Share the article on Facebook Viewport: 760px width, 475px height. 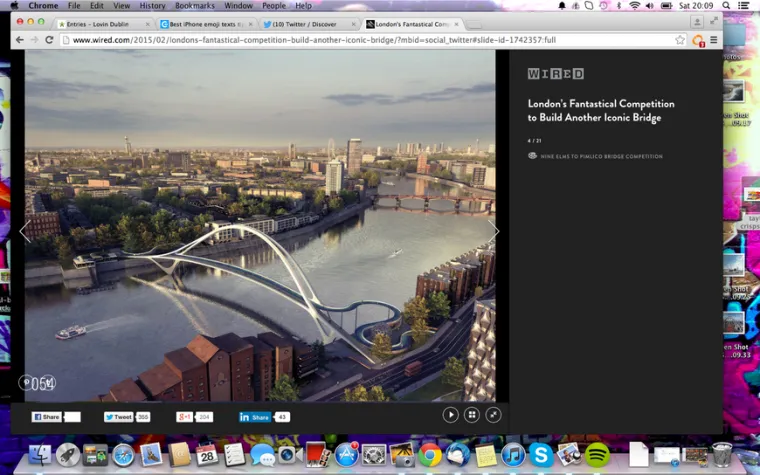47,417
